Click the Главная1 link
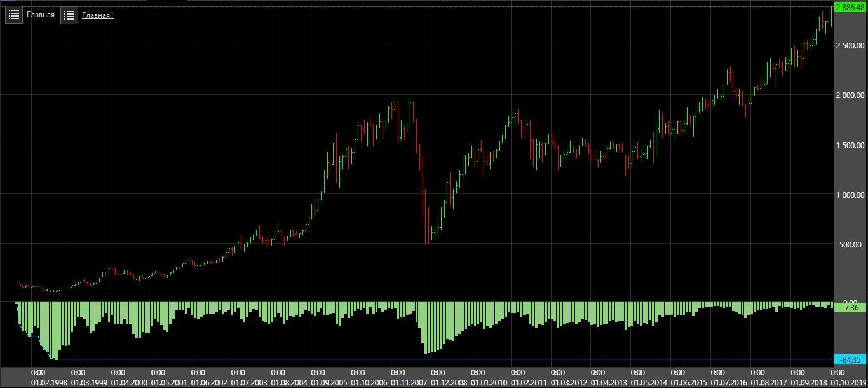Screen dimensions: 868x388 (x=98, y=15)
